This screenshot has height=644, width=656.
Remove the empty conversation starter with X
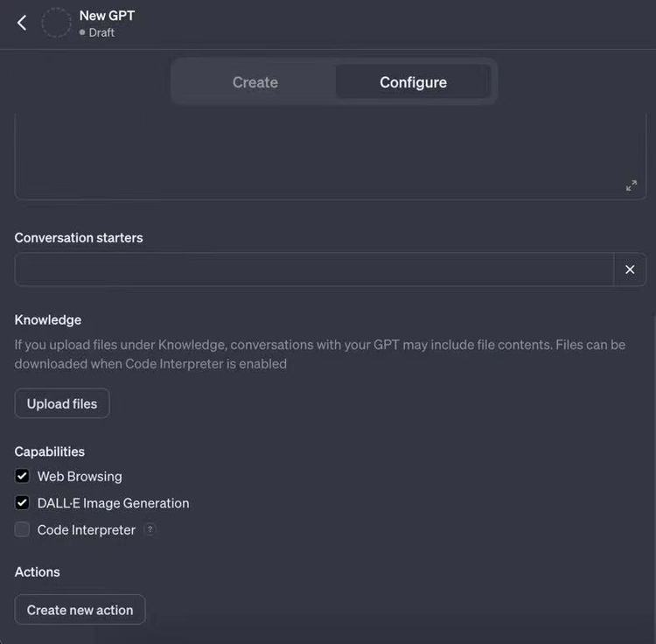point(630,269)
